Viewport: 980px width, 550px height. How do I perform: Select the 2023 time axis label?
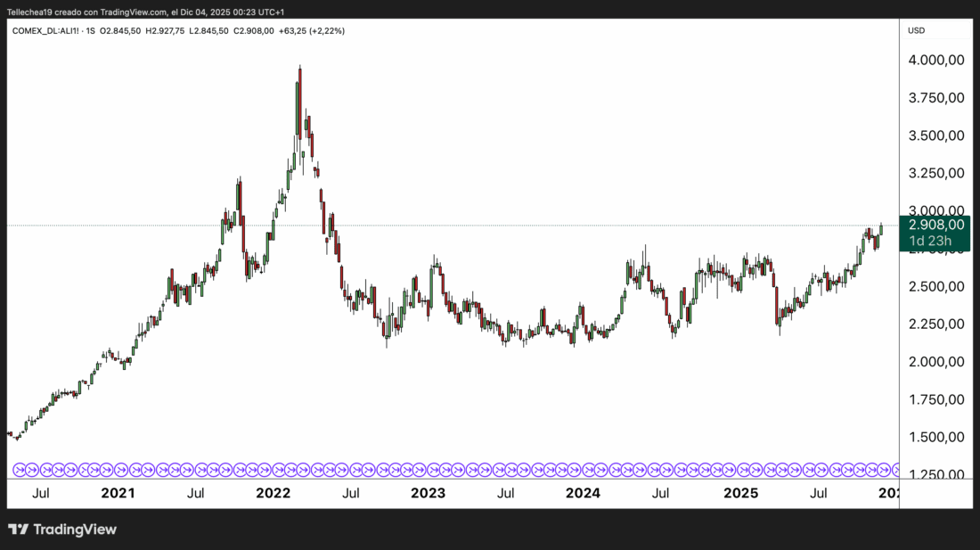point(428,493)
